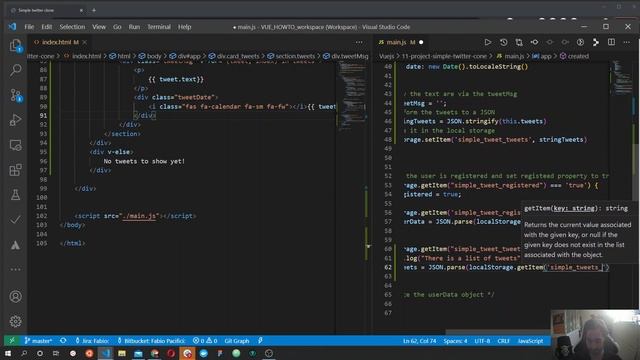Viewport: 640px width, 360px height.
Task: Change indentation via Spaces: 4
Action: 455,341
